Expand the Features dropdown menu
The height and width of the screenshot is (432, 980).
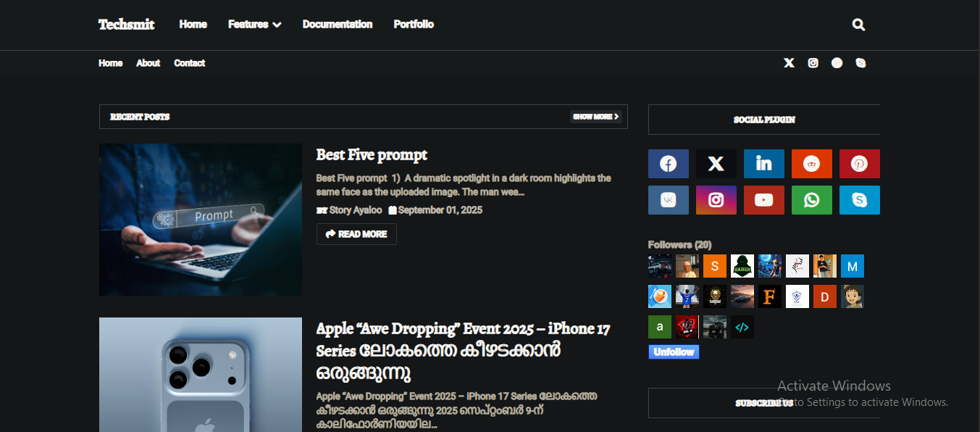254,24
